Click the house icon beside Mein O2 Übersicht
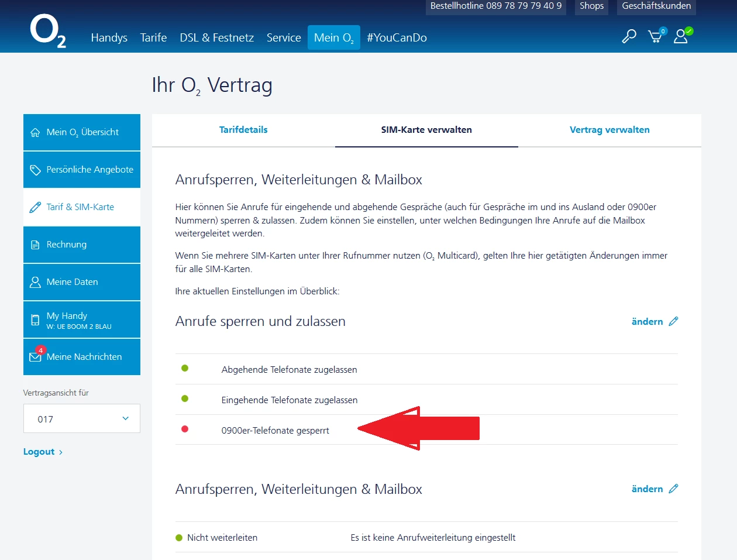737x560 pixels. tap(35, 132)
